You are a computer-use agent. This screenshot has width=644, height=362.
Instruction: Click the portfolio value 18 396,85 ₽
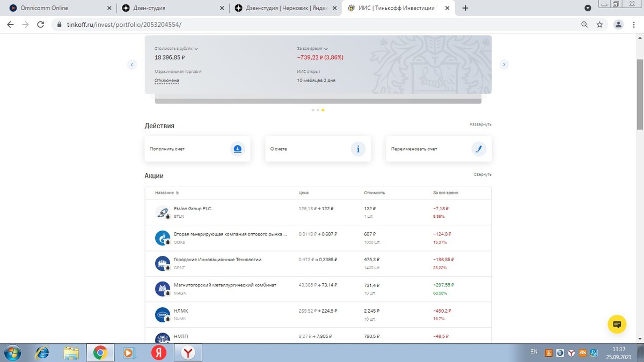tap(170, 57)
